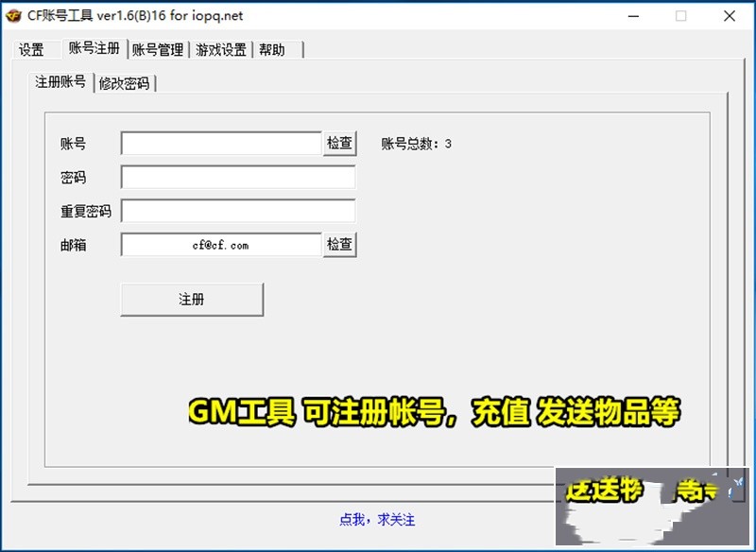756x552 pixels.
Task: Click the 密码 field label
Action: [x=74, y=178]
